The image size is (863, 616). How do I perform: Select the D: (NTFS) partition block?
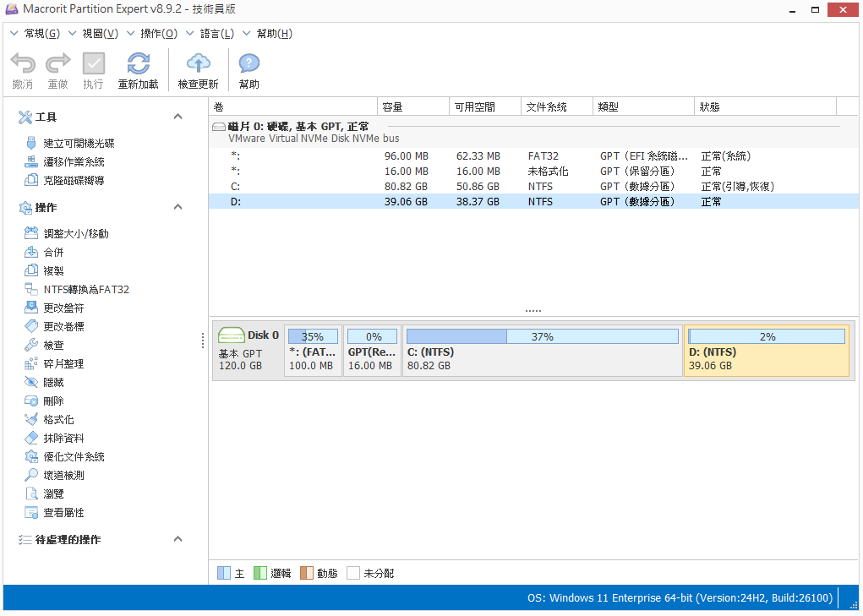pos(766,351)
